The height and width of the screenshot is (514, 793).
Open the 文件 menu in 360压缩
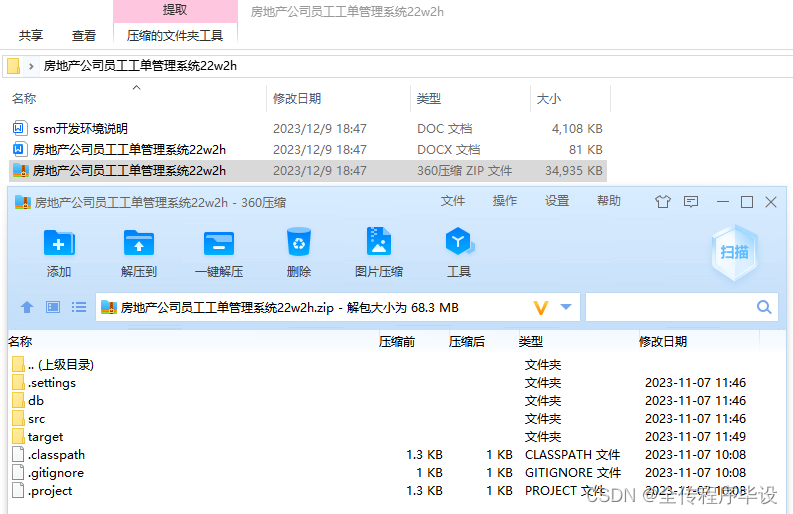click(x=453, y=201)
